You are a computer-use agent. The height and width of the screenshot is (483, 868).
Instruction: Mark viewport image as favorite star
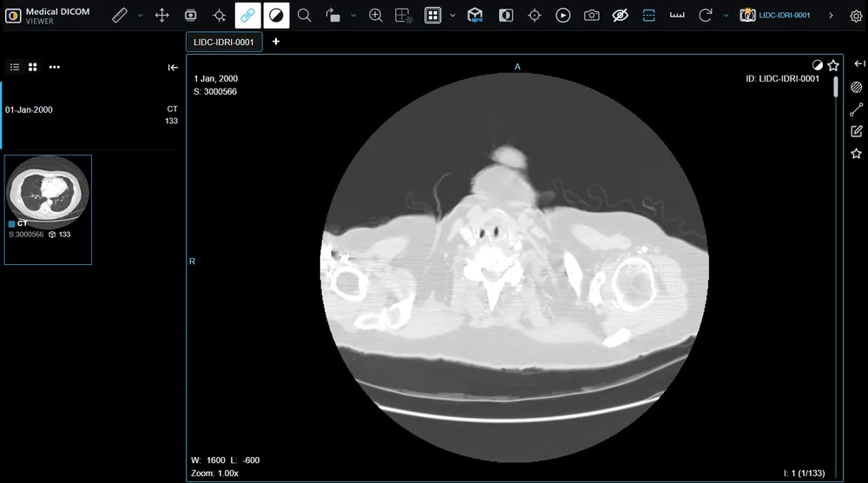point(833,65)
